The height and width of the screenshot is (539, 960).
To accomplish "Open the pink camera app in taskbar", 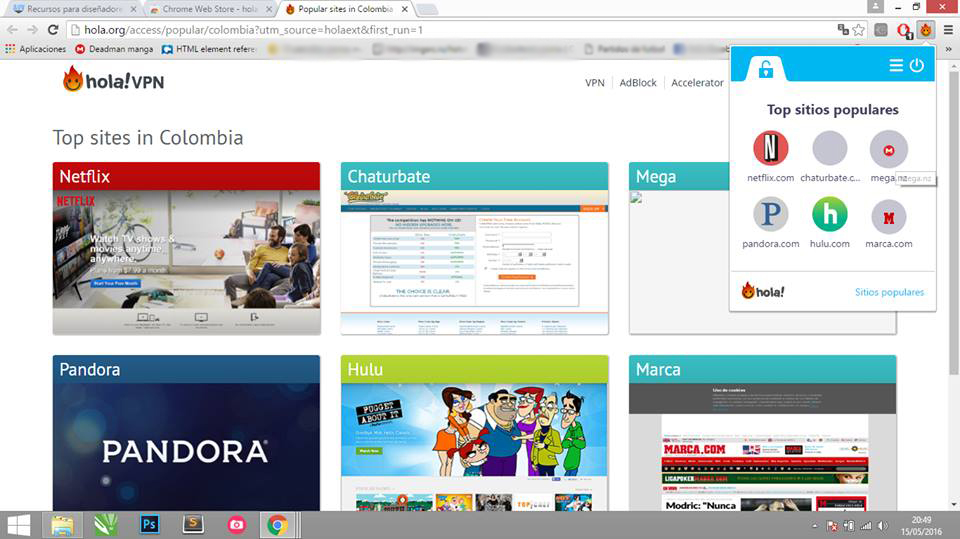I will point(236,525).
